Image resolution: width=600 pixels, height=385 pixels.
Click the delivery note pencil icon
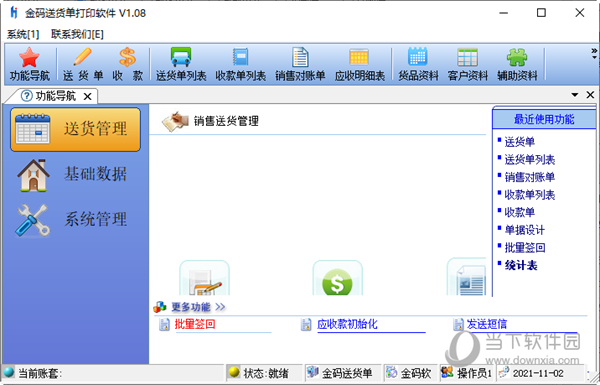click(x=204, y=278)
